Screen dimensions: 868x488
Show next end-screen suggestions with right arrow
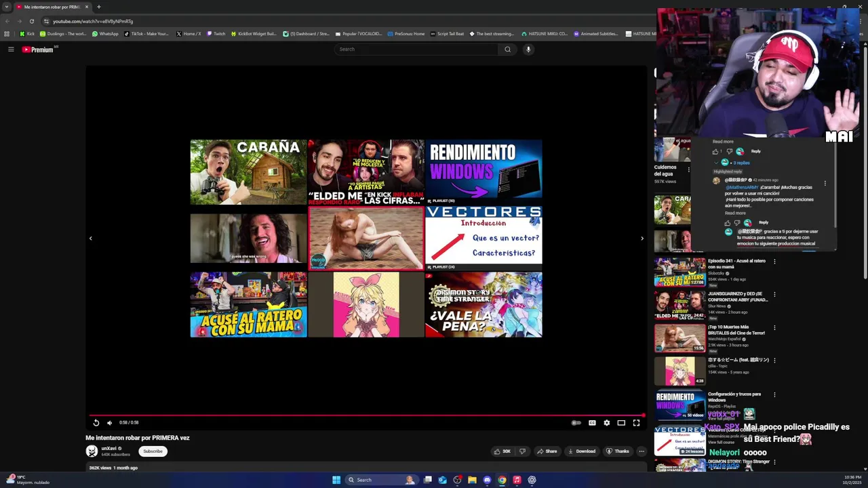pyautogui.click(x=642, y=239)
